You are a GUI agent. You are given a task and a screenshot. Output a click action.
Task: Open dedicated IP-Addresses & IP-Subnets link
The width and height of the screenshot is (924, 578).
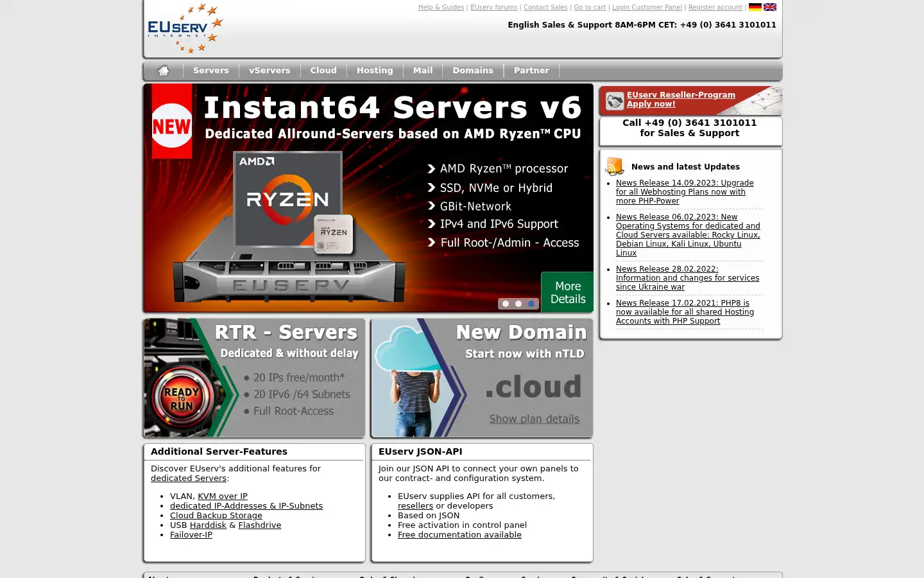pos(246,506)
